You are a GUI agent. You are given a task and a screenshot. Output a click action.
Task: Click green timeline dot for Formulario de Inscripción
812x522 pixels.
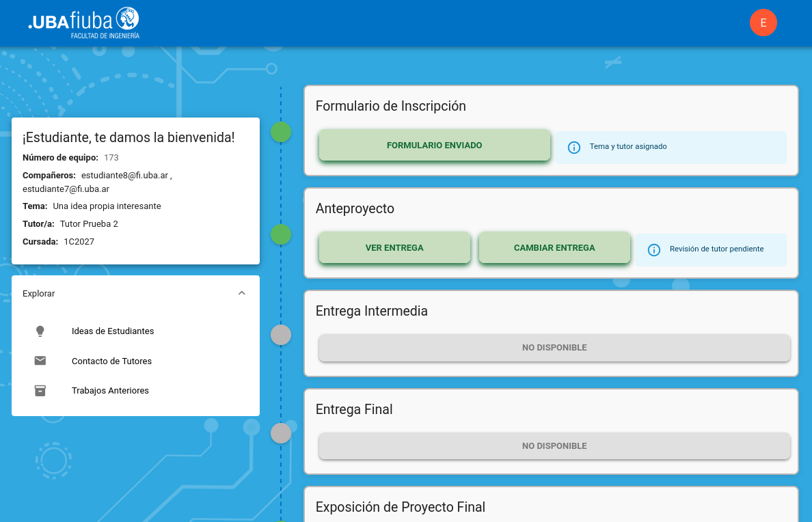click(281, 132)
